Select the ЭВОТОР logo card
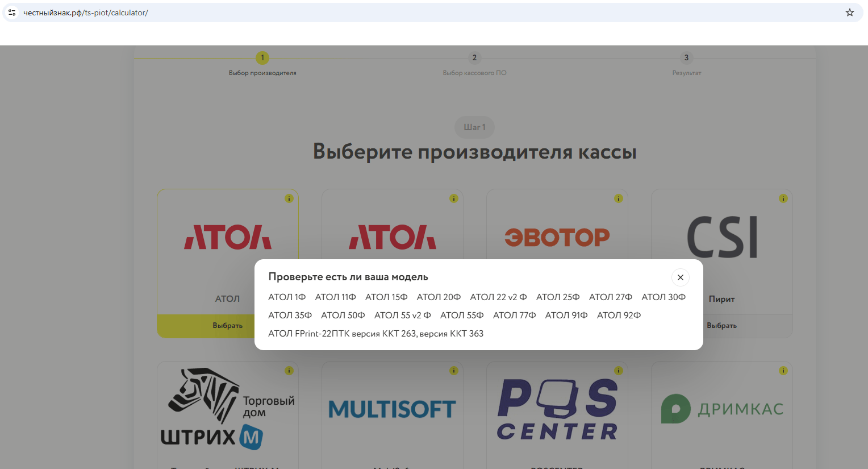868x469 pixels. 557,237
